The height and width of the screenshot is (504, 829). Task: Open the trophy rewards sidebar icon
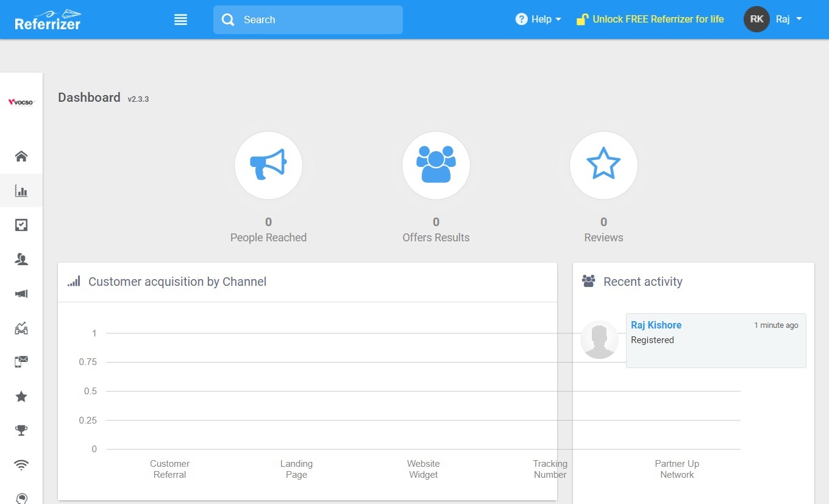(x=21, y=431)
